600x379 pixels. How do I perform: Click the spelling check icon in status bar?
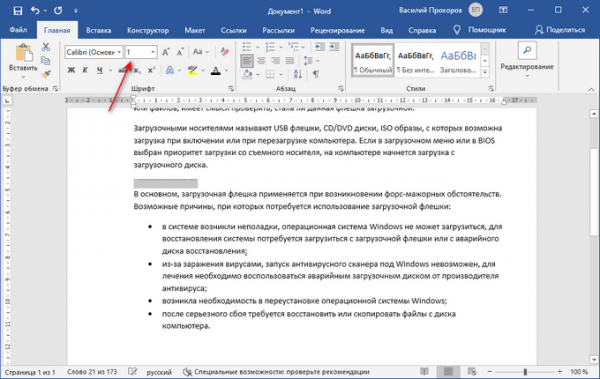tap(132, 371)
